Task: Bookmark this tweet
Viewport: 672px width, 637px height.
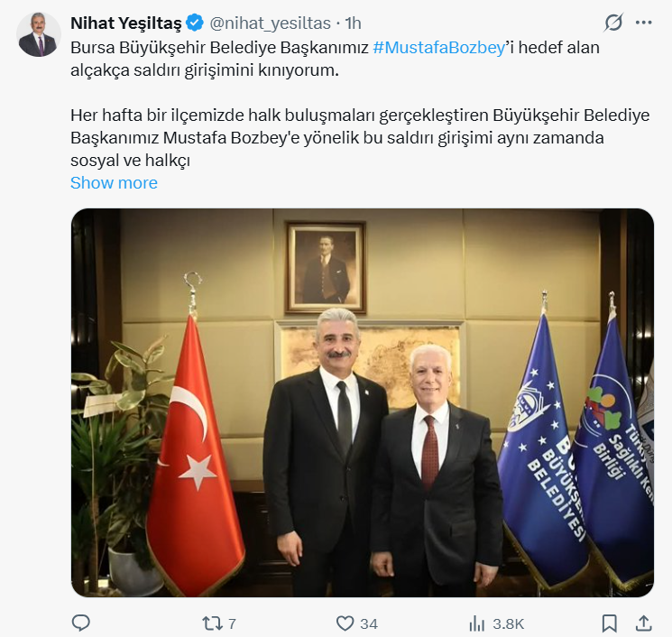Action: coord(609,623)
